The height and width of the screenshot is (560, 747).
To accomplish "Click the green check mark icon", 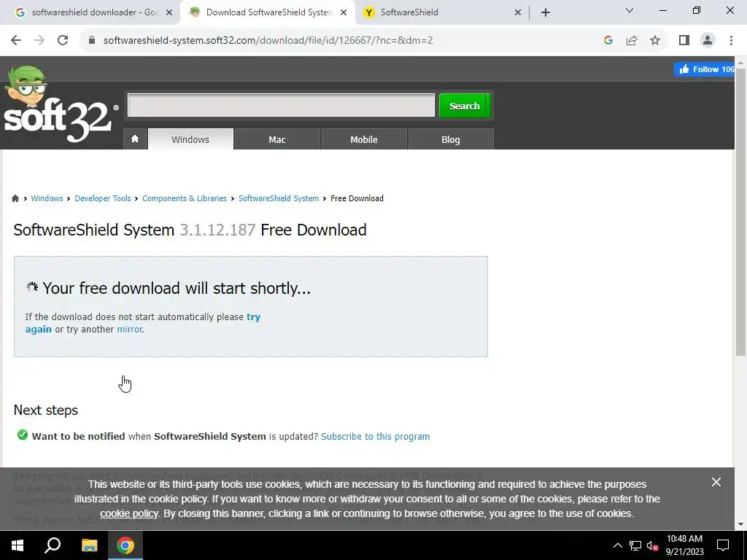I will (22, 435).
